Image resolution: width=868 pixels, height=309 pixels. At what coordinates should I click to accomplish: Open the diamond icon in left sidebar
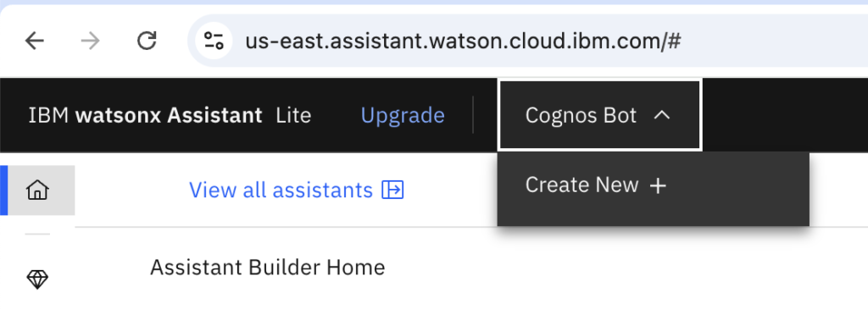click(x=37, y=279)
